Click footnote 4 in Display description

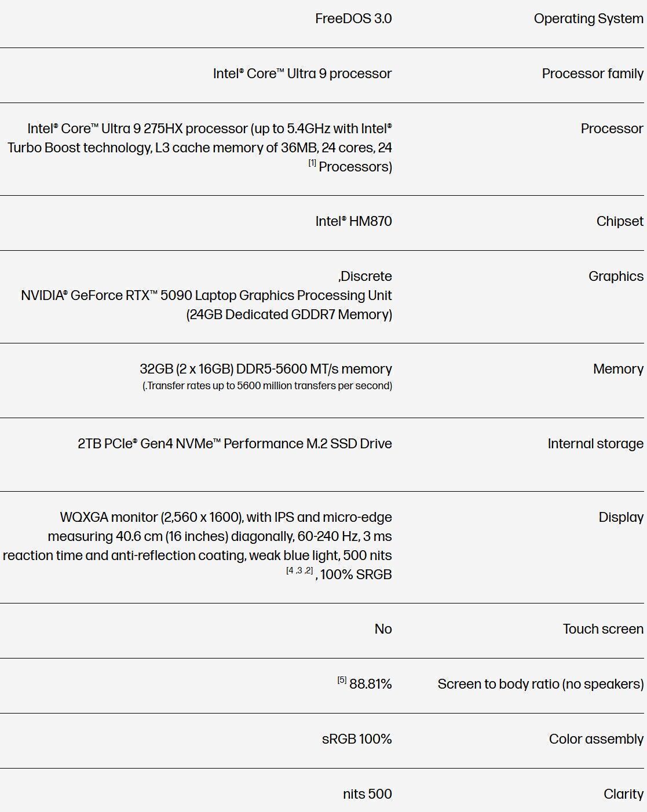click(290, 570)
